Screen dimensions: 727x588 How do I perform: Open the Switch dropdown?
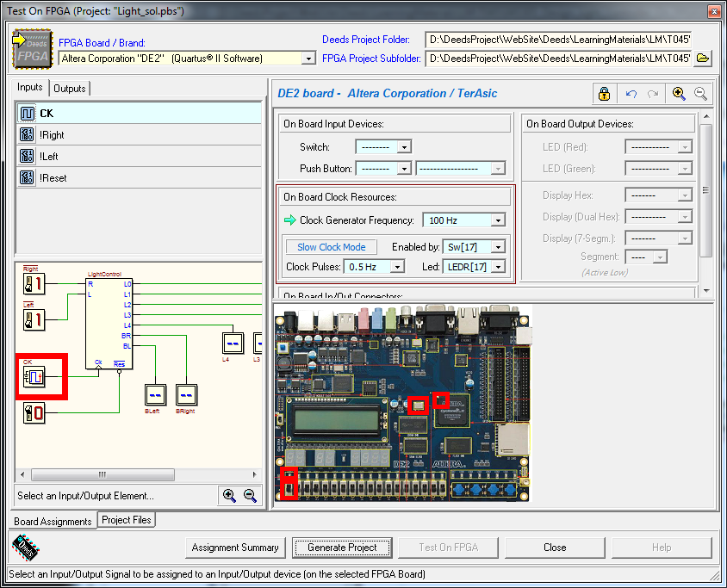404,147
